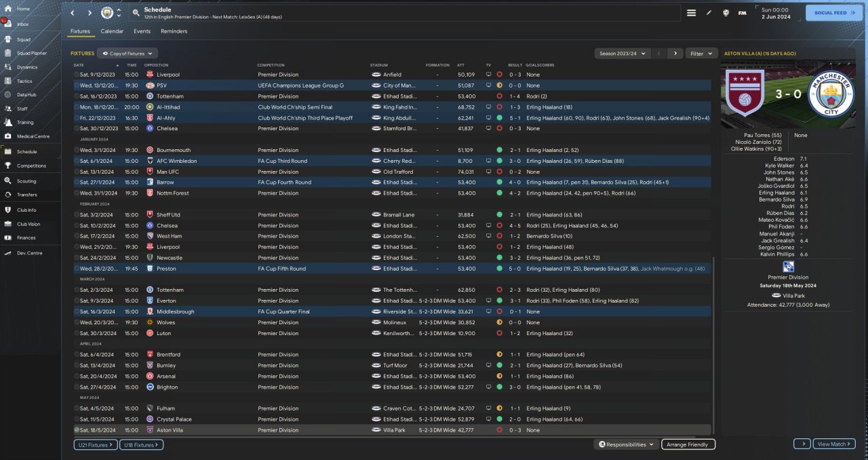
Task: Tick the select circle for Liverpool 9/12/2023
Action: click(x=77, y=75)
